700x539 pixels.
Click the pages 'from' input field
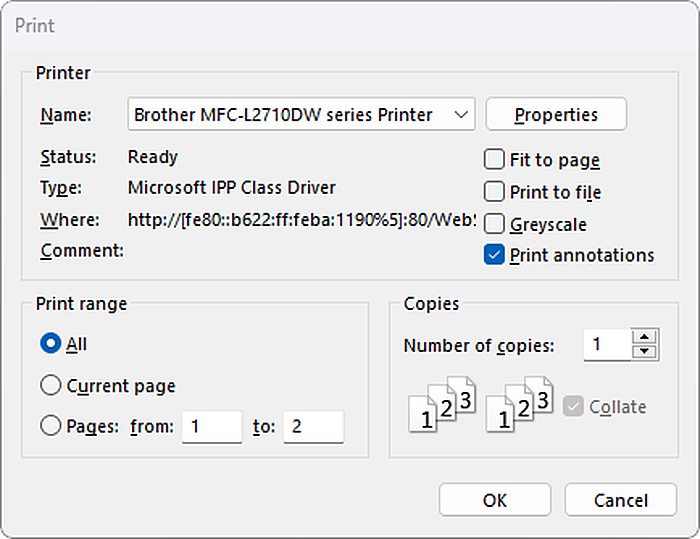coord(212,427)
